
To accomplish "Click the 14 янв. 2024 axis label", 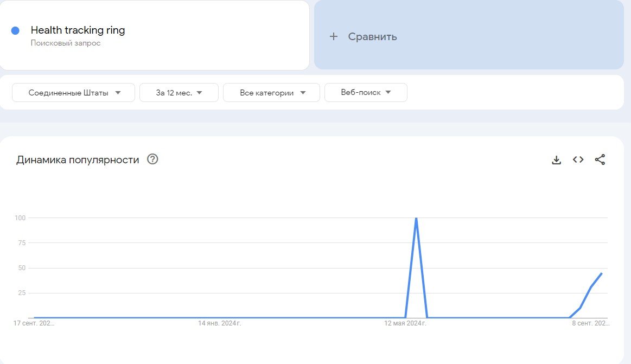I will point(220,322).
